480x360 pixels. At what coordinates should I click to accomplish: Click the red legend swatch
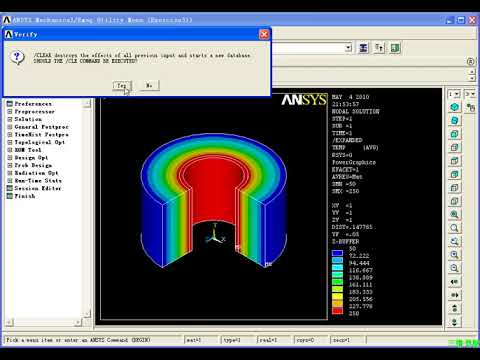(x=337, y=311)
